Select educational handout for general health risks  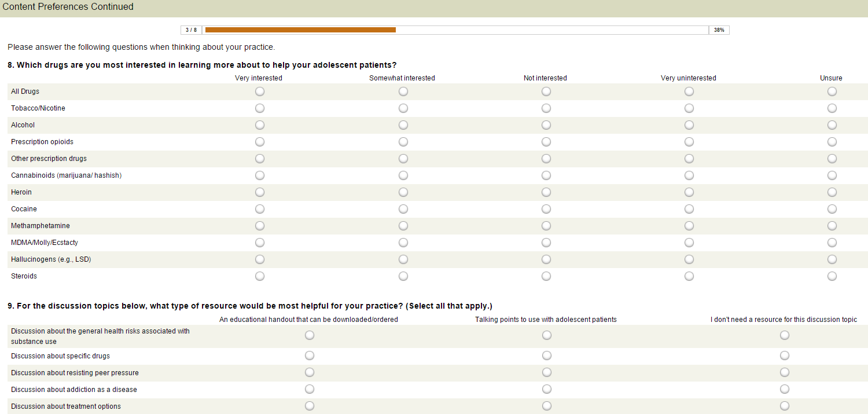[x=310, y=335]
